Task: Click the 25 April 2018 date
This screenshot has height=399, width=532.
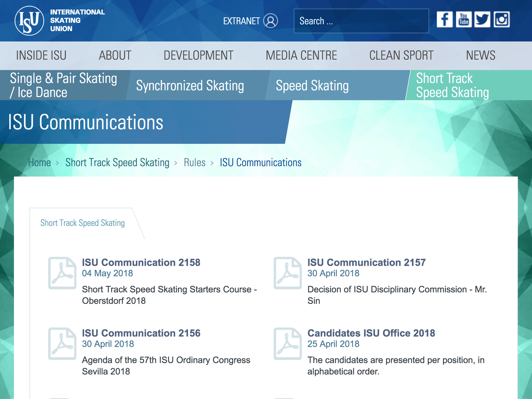Action: click(333, 344)
